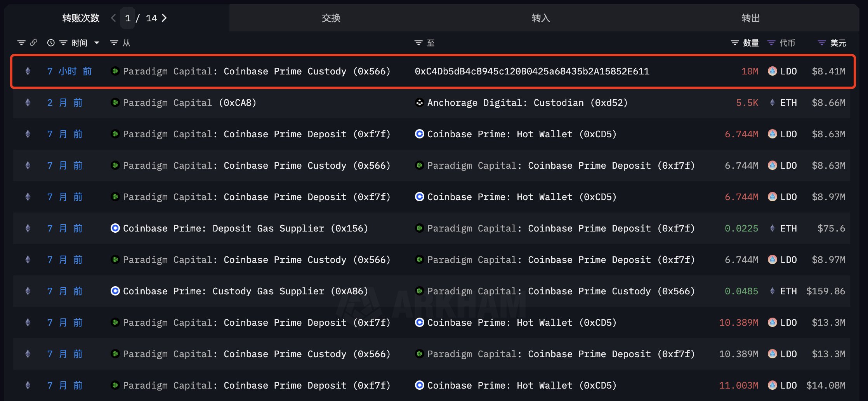Open the purple filter icon beside 代币

pos(771,43)
